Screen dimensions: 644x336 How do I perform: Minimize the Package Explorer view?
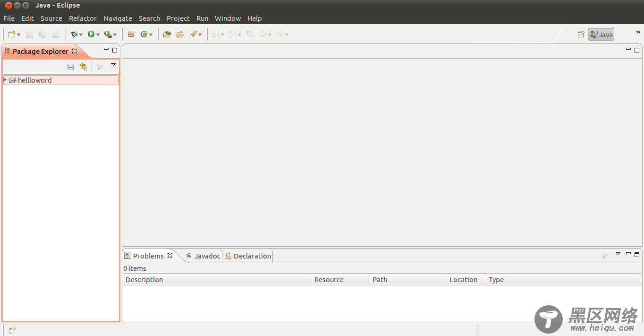click(x=106, y=49)
